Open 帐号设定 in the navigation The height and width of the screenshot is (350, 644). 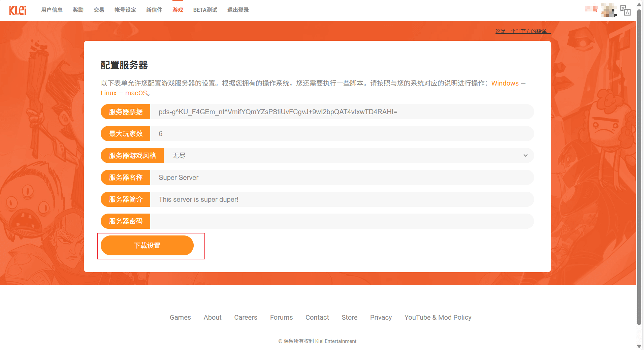125,10
